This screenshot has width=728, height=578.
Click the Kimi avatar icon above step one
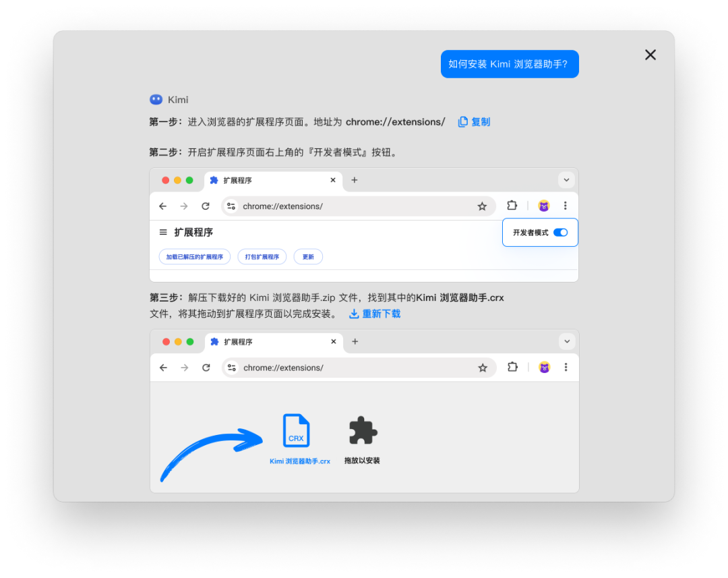point(156,99)
